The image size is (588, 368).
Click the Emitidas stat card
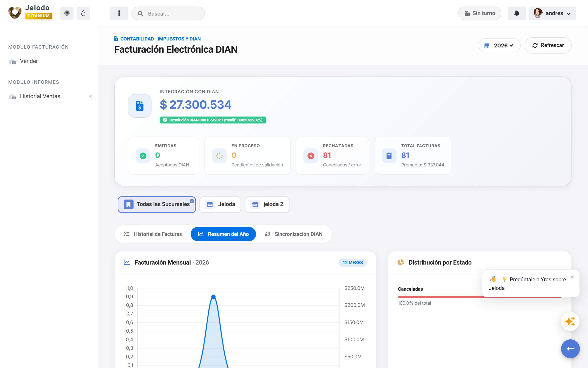[x=163, y=156]
